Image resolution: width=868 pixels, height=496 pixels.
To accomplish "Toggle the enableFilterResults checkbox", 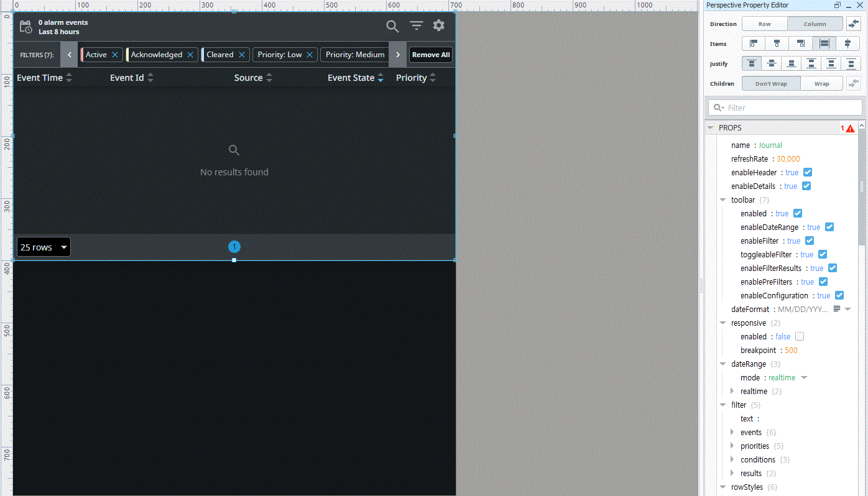I will coord(833,269).
